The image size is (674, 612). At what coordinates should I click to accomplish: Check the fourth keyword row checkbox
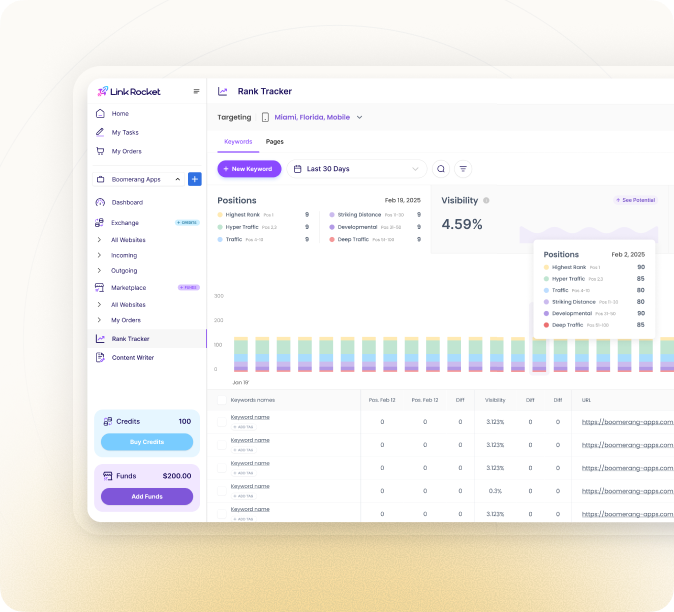click(222, 491)
